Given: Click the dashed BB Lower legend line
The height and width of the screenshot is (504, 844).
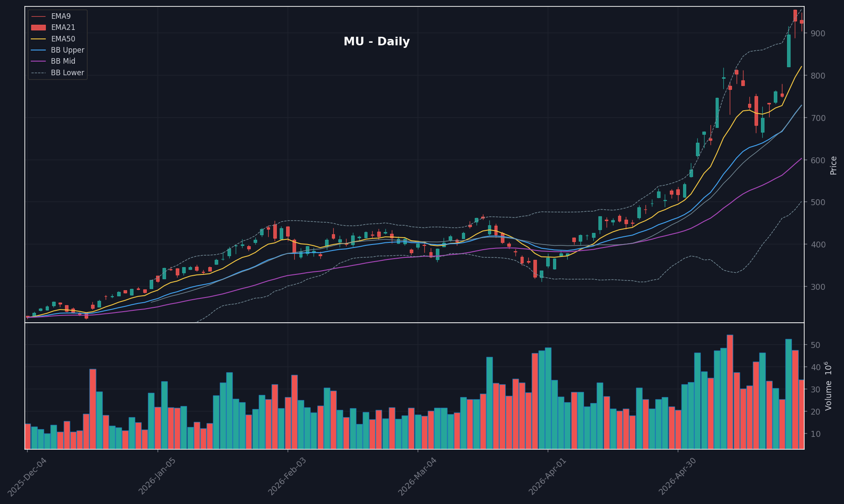Looking at the screenshot, I should [x=38, y=73].
